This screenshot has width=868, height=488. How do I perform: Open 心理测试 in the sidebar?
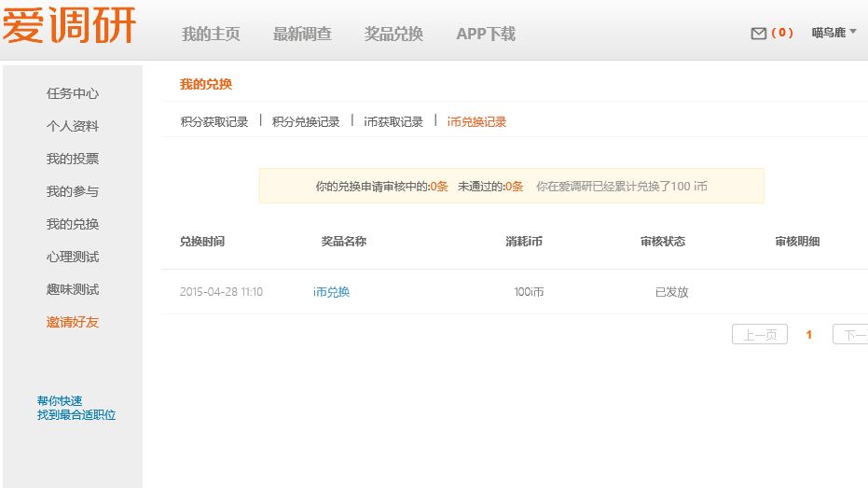click(x=73, y=257)
